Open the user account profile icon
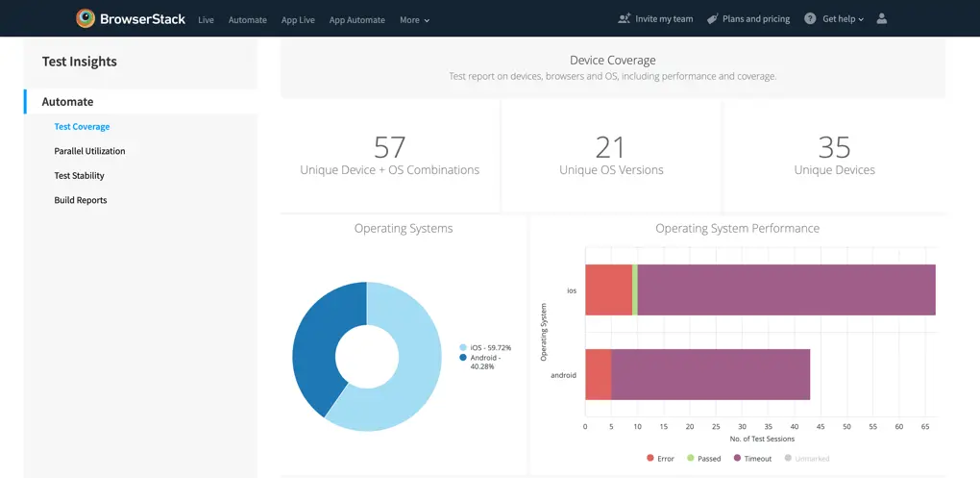 coord(882,18)
